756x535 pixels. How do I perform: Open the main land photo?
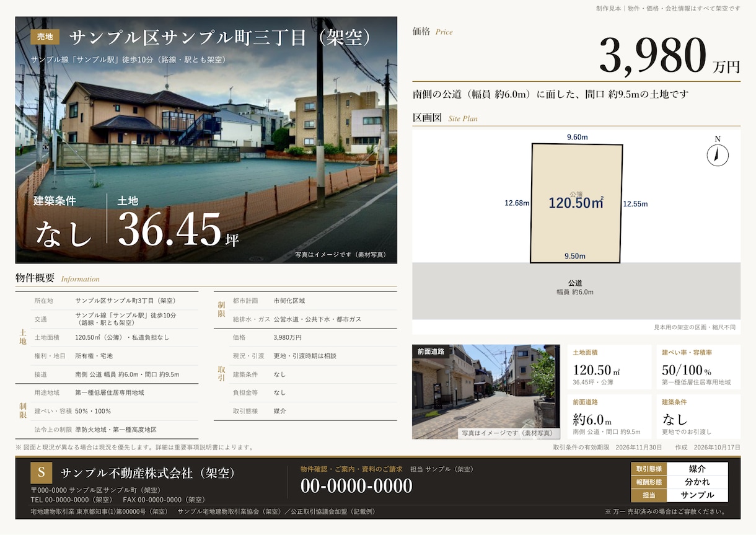click(206, 140)
